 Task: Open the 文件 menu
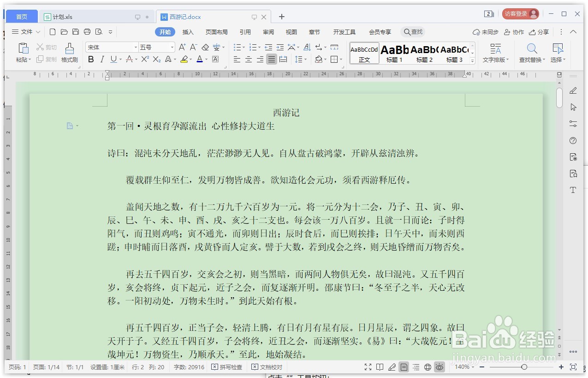tap(26, 32)
